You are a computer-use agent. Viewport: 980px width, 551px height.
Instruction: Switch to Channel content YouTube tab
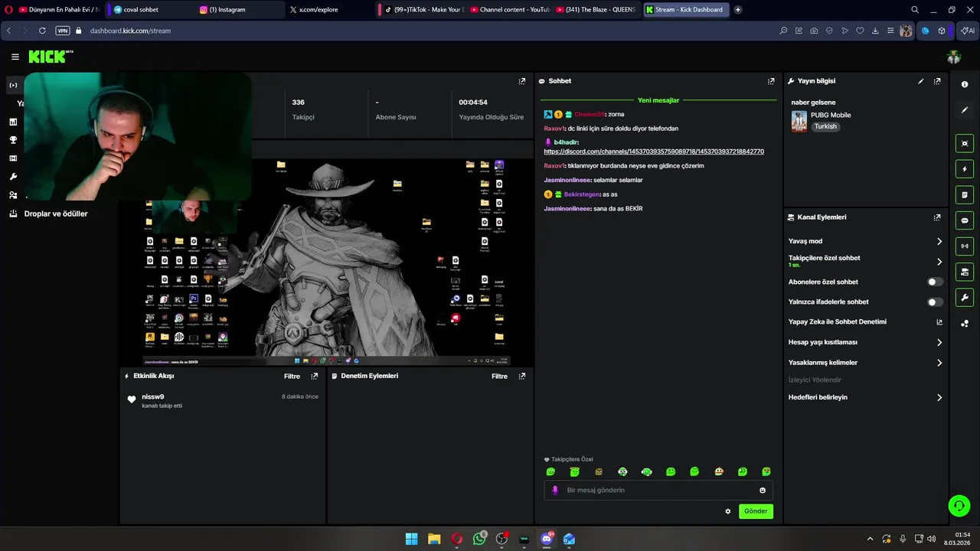coord(510,10)
